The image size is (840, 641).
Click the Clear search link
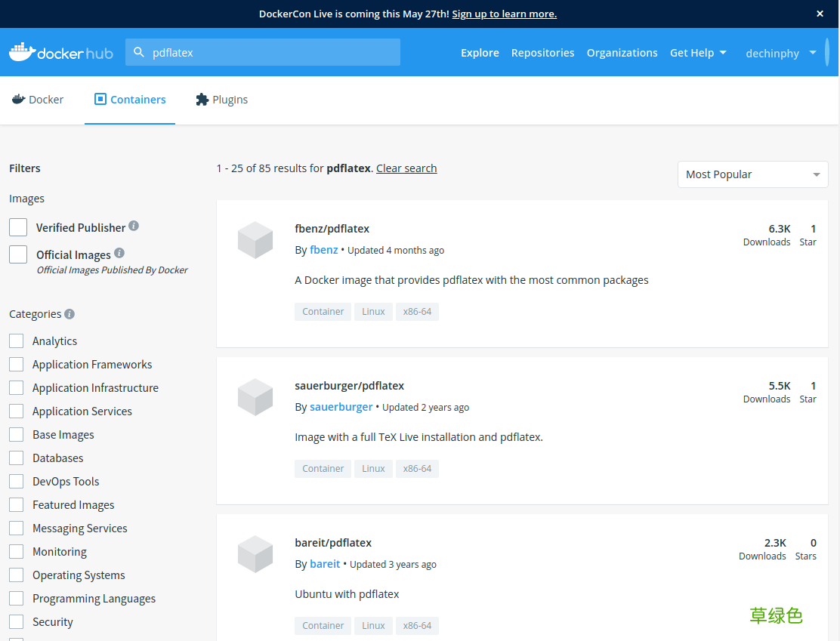[406, 168]
